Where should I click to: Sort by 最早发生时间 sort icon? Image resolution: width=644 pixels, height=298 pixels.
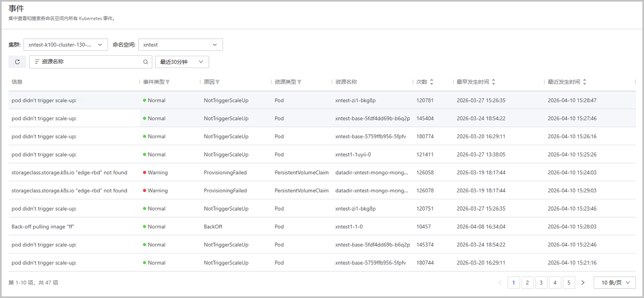point(493,82)
